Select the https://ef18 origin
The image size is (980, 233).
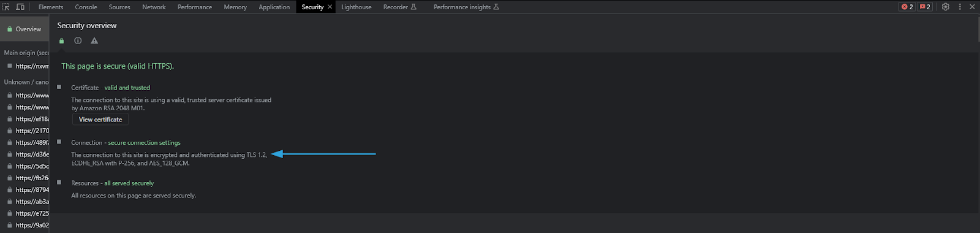pyautogui.click(x=24, y=119)
